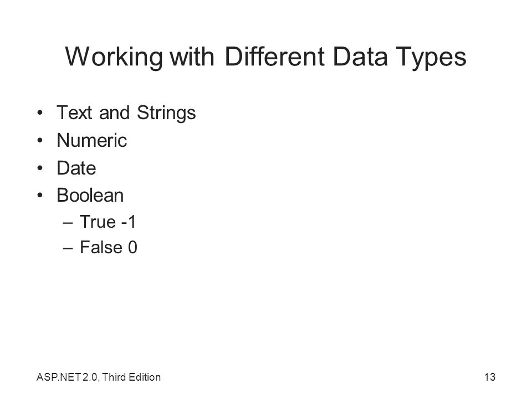Viewport: 532px width, 399px height.
Task: Click the 'True -1' sub-bullet
Action: point(108,222)
